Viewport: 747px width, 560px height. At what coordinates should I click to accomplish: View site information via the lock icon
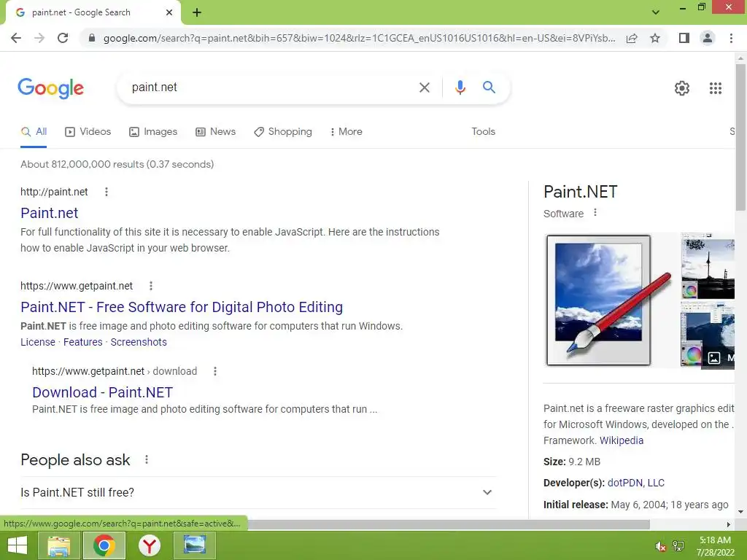coord(92,38)
